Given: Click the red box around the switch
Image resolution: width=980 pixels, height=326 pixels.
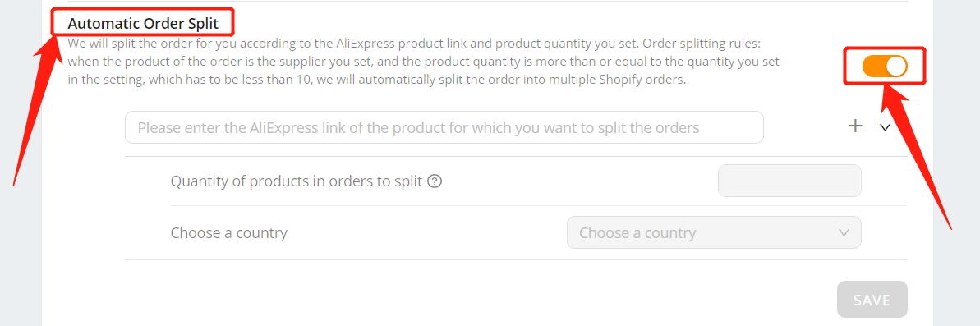Looking at the screenshot, I should tap(885, 66).
